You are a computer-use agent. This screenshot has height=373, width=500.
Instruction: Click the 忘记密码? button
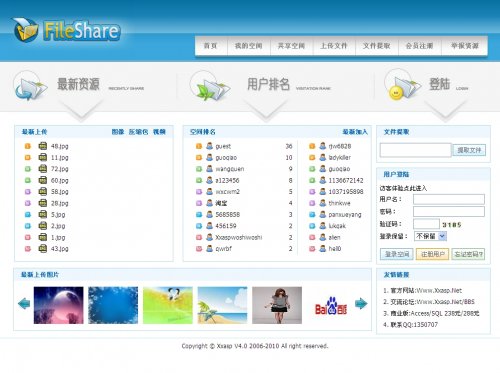(x=468, y=254)
